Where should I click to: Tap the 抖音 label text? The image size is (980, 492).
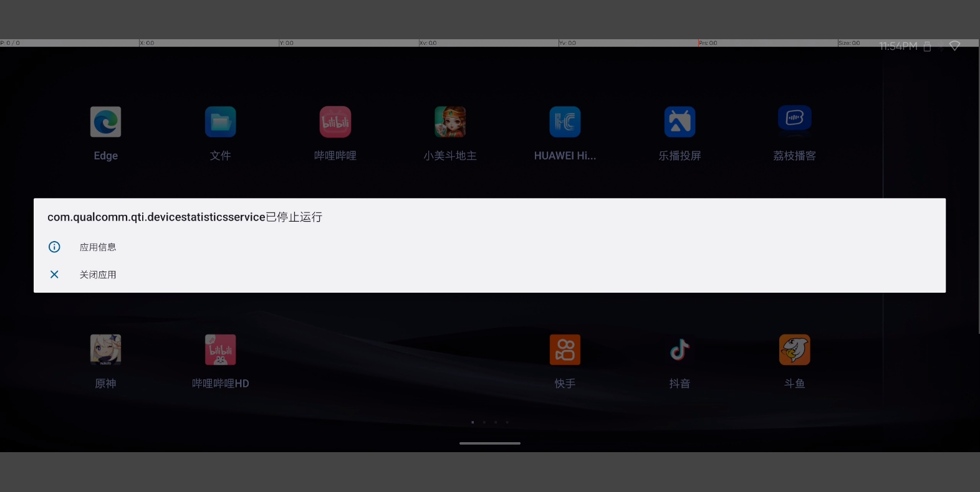coord(680,384)
